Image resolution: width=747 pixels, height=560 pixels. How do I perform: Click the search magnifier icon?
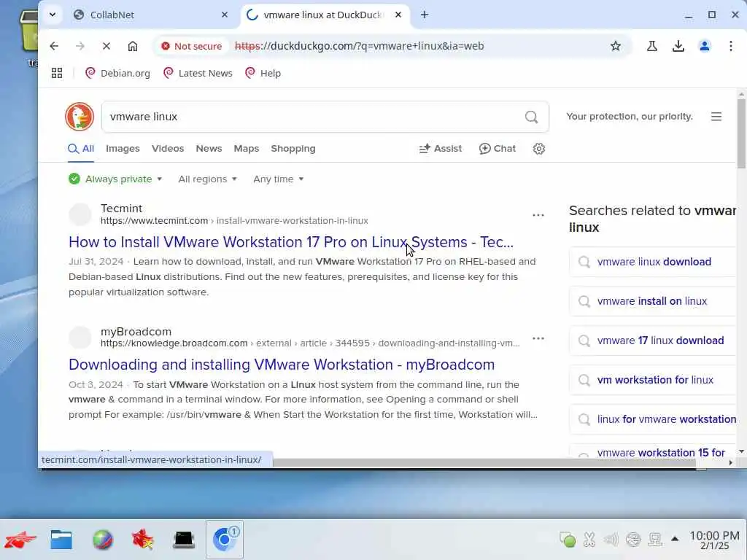coord(531,117)
